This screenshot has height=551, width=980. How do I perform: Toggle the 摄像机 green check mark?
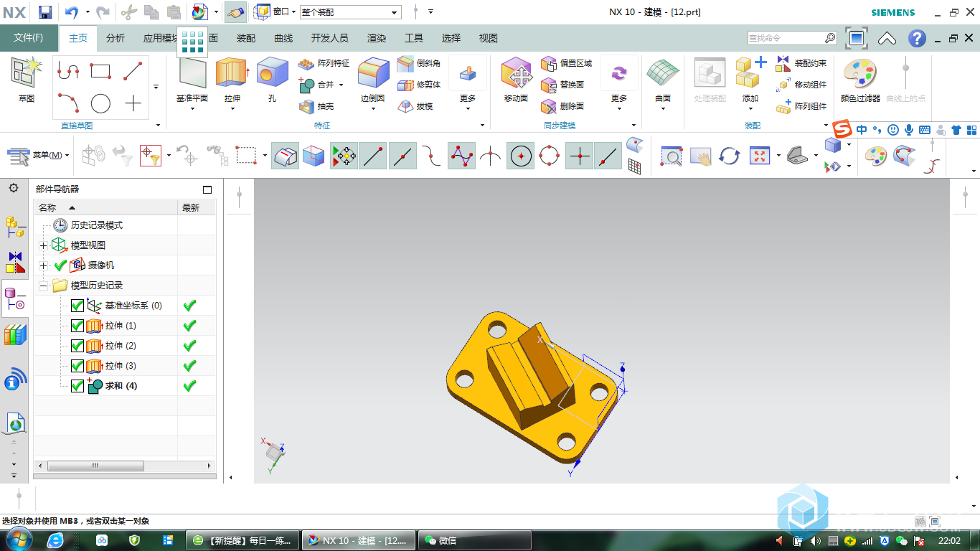tap(60, 265)
